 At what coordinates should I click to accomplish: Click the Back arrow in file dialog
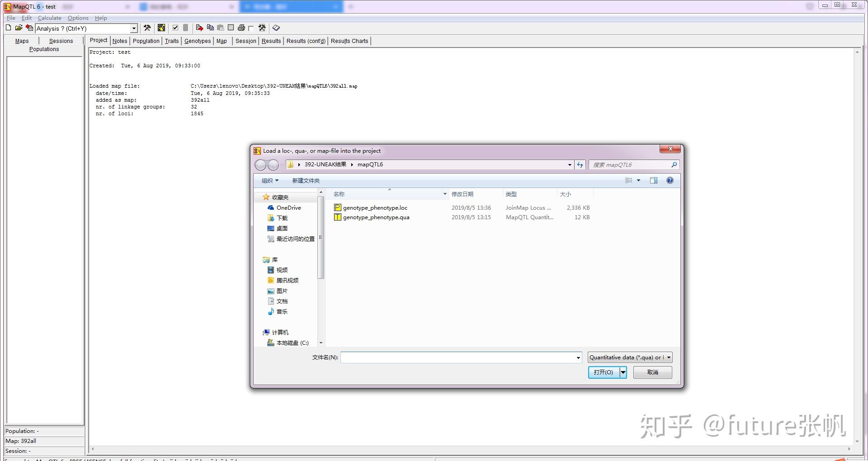point(261,165)
